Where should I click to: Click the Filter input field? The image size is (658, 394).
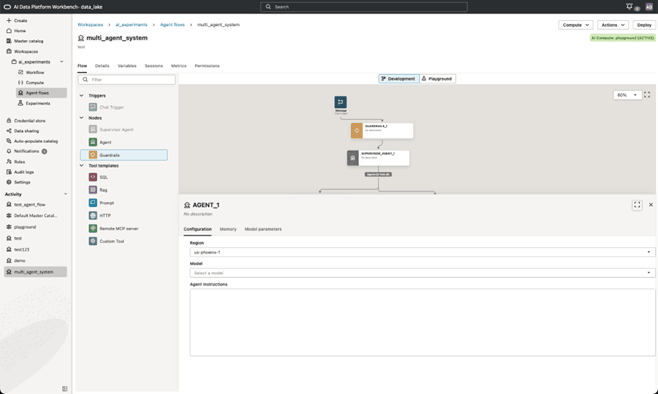(x=127, y=79)
